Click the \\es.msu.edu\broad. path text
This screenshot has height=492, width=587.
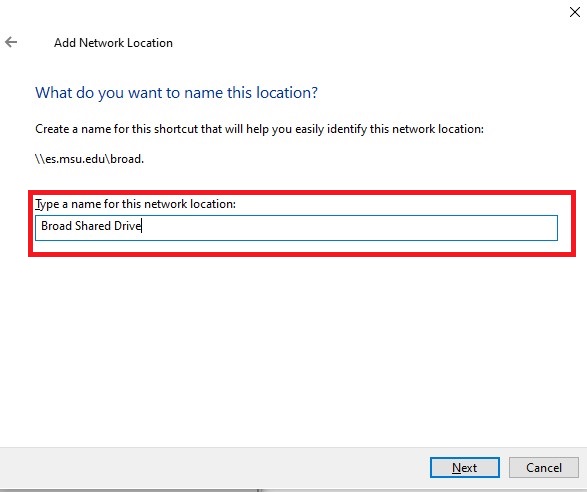[x=89, y=159]
